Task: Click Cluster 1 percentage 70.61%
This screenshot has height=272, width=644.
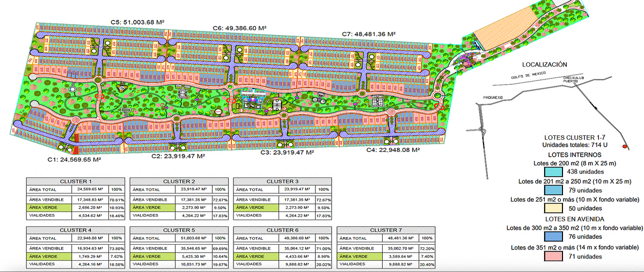Action: (x=116, y=199)
